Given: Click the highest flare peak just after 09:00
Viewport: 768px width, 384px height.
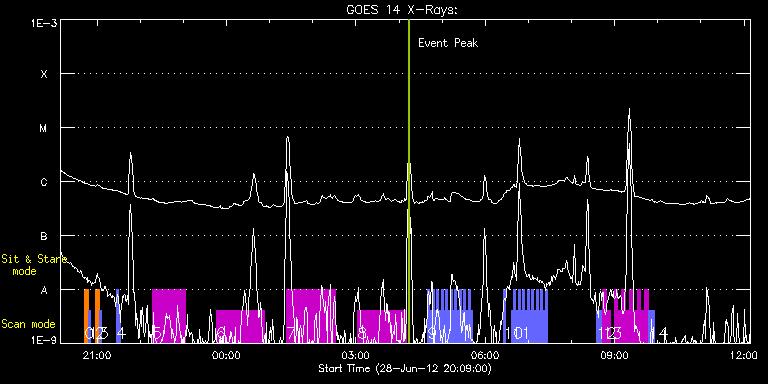Looking at the screenshot, I should click(x=629, y=110).
